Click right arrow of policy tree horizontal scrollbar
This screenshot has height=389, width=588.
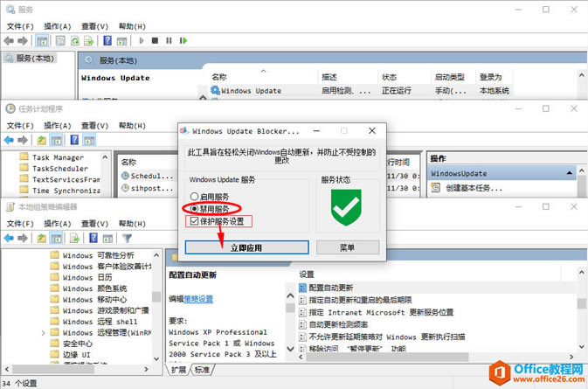coord(146,370)
